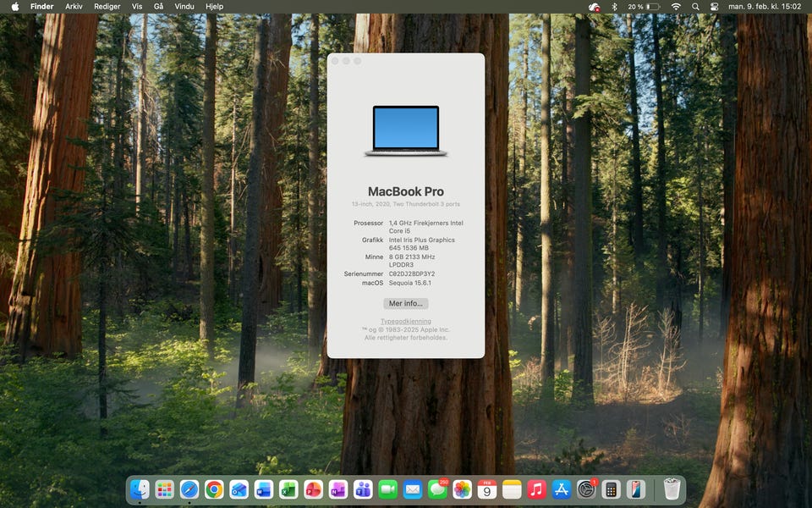Image resolution: width=812 pixels, height=508 pixels.
Task: Click the Sequoia 15.6.1 version text
Action: coord(409,283)
